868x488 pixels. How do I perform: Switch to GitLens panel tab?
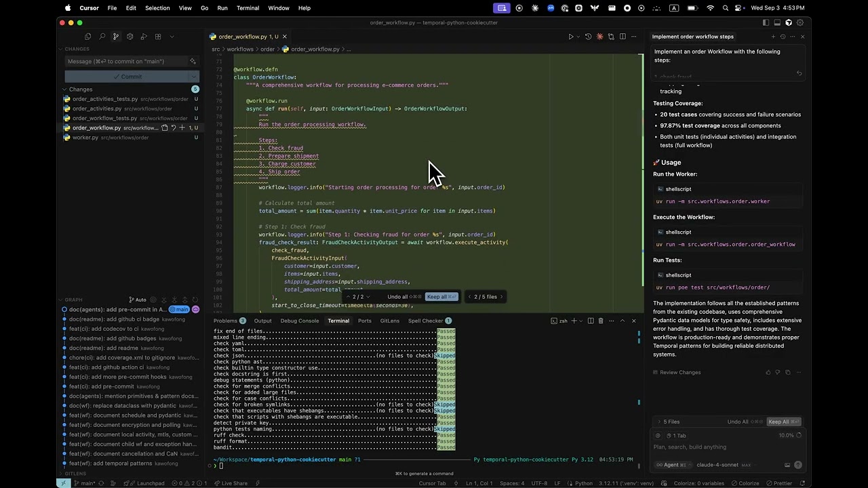point(390,321)
